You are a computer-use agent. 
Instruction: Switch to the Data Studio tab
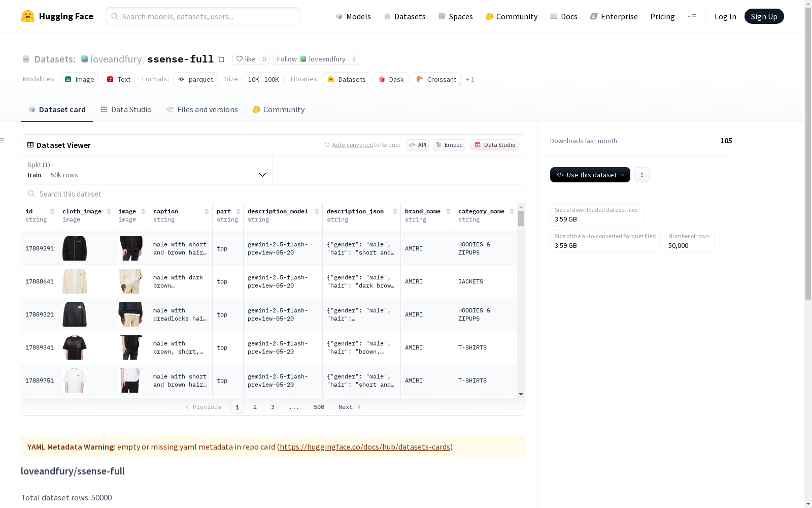click(126, 110)
